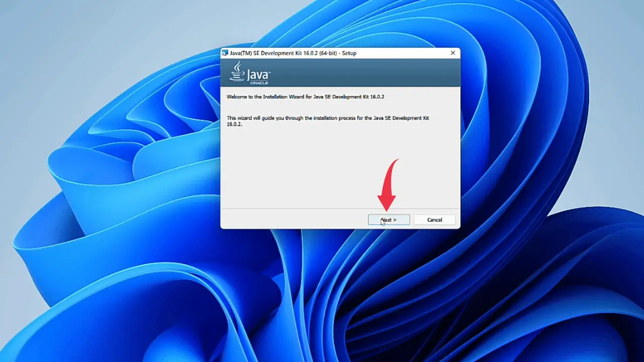Click the 'Java(TM) SE Development Kit 16.0.2 (64-bit) - Setup' title
The width and height of the screenshot is (644, 362).
click(x=293, y=53)
